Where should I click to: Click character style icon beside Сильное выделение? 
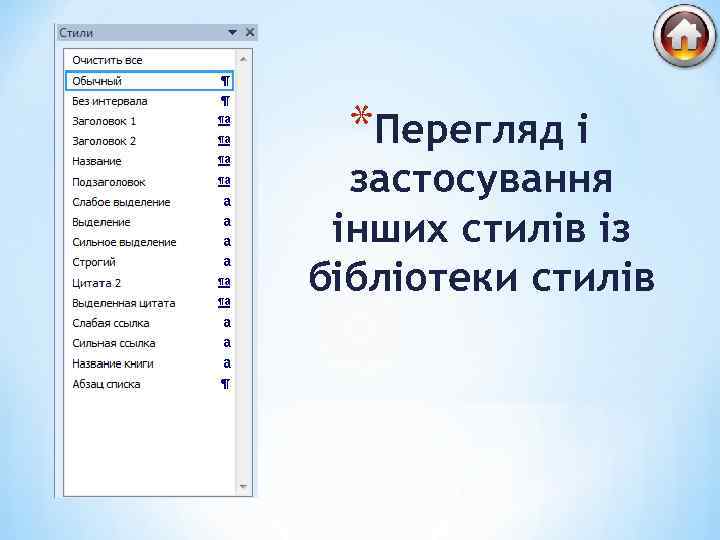point(227,242)
